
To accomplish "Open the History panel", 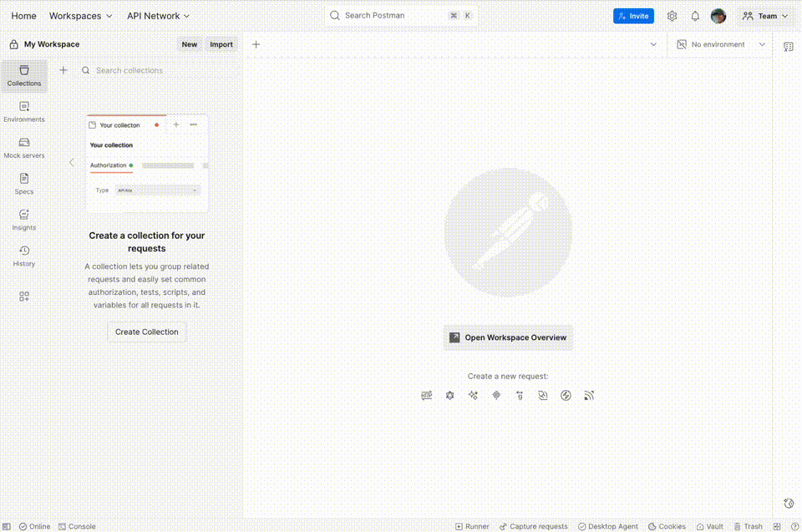I will [x=24, y=256].
